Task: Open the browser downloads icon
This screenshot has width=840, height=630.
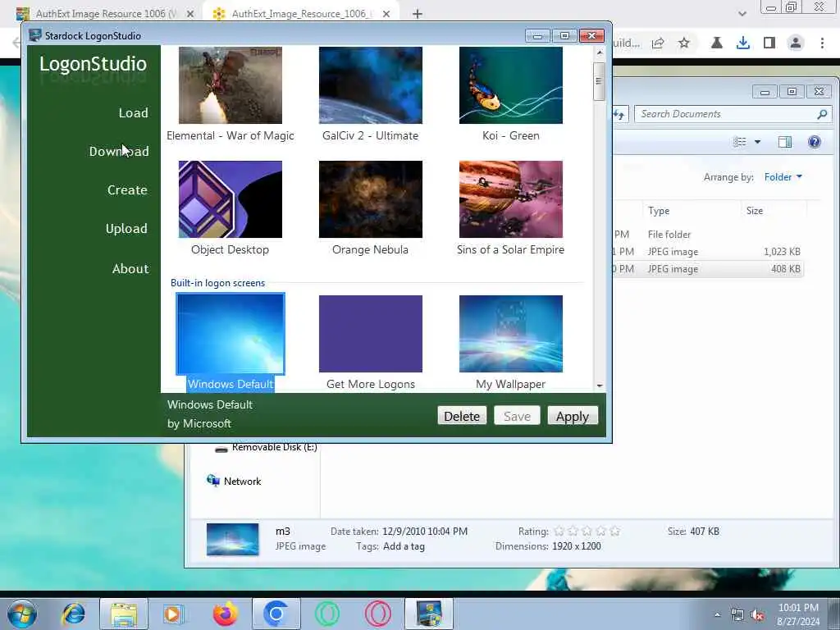Action: tap(743, 43)
